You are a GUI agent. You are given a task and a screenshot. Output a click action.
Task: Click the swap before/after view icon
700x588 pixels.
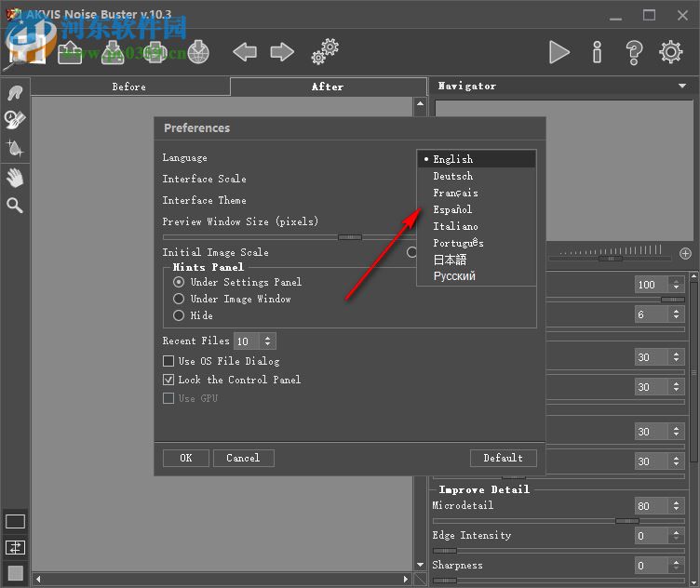point(15,547)
